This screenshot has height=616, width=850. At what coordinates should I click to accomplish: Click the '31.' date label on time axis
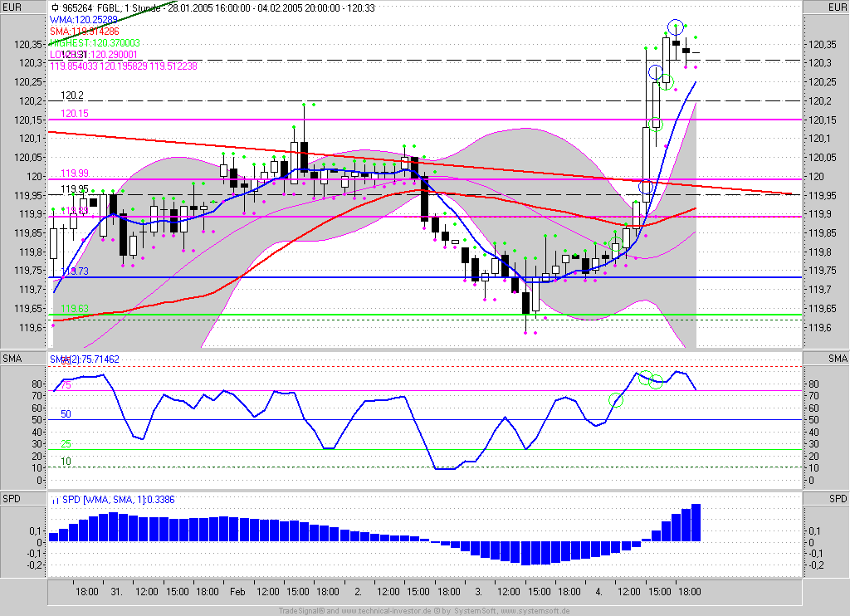[116, 592]
